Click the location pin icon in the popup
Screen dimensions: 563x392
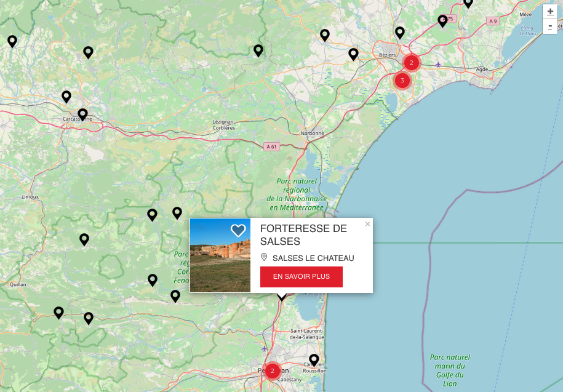click(265, 257)
